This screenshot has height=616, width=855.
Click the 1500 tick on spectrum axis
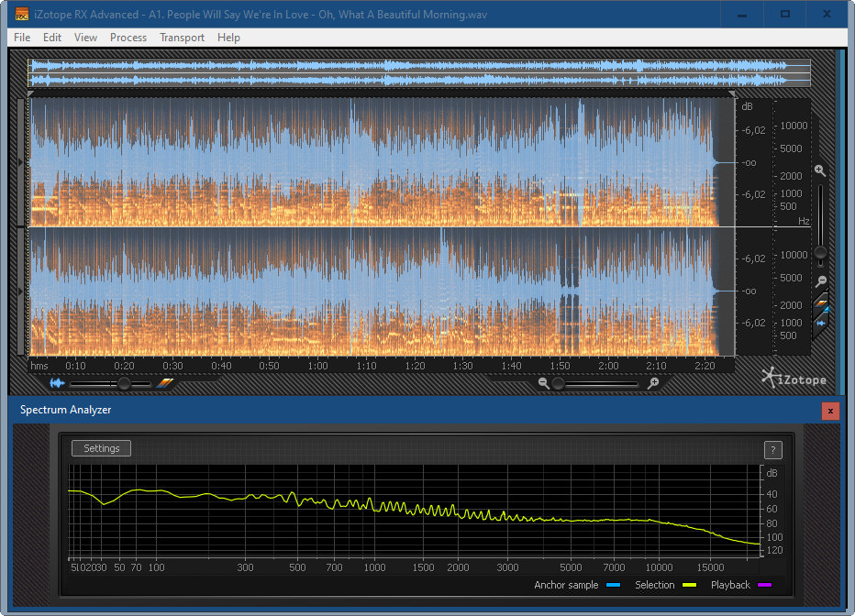[423, 567]
